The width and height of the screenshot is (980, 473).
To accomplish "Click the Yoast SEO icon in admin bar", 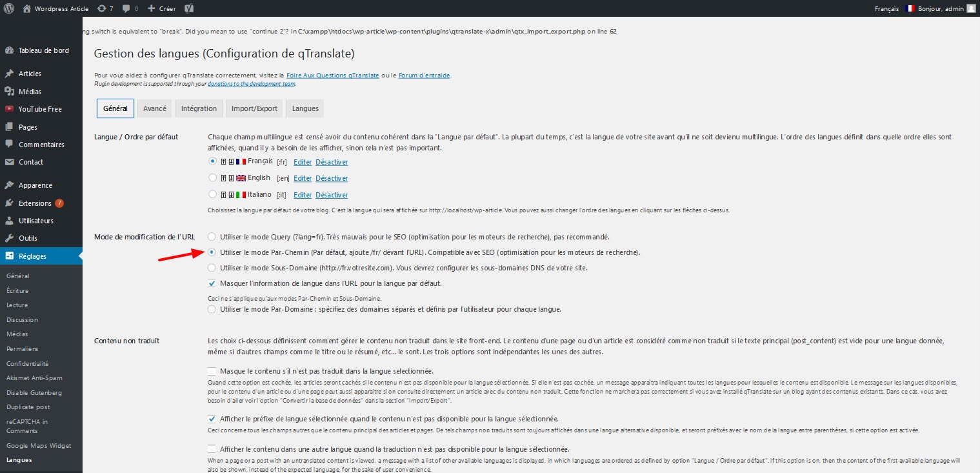I will pos(189,8).
